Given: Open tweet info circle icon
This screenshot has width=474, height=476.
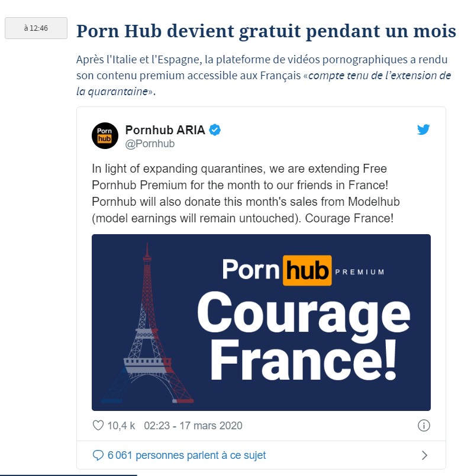Looking at the screenshot, I should point(424,425).
